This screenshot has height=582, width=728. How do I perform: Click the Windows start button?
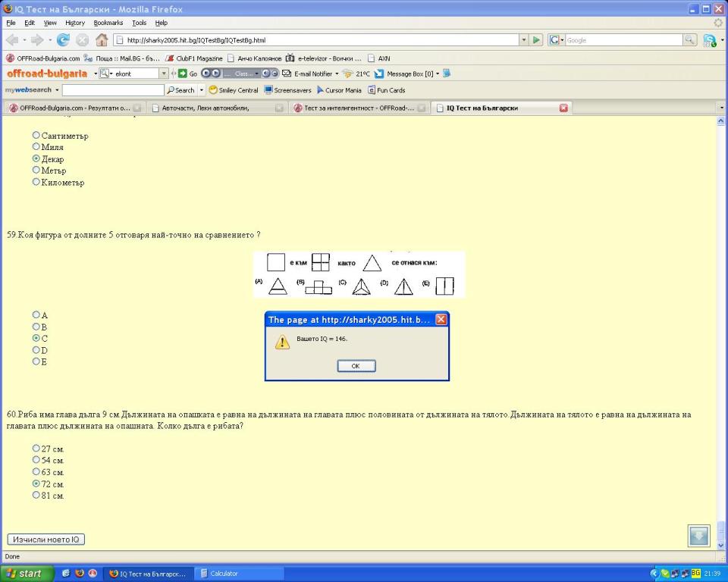pyautogui.click(x=27, y=573)
